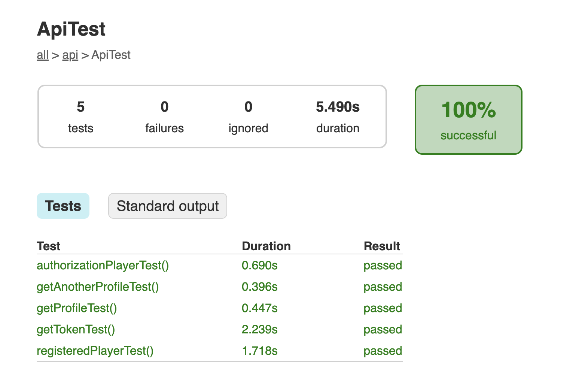Open the getAnotherProfileTest() details
Screen dimensions: 588x366
click(x=97, y=287)
